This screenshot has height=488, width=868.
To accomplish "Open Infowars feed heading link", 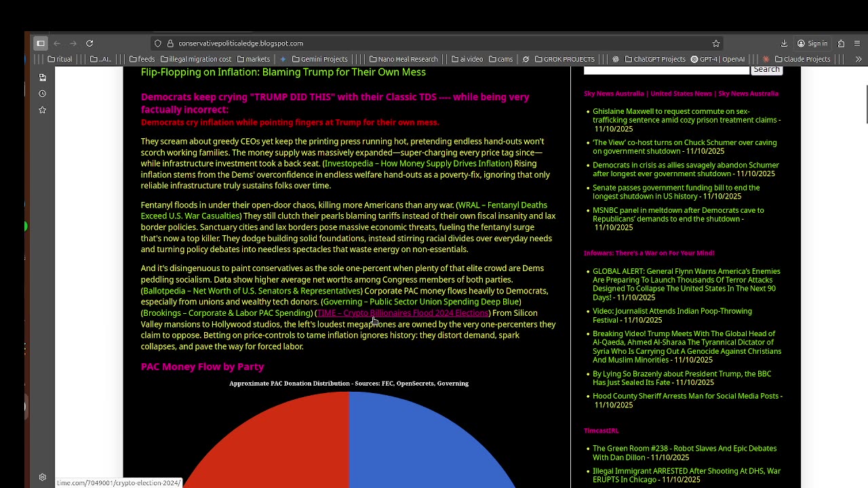I will (649, 253).
